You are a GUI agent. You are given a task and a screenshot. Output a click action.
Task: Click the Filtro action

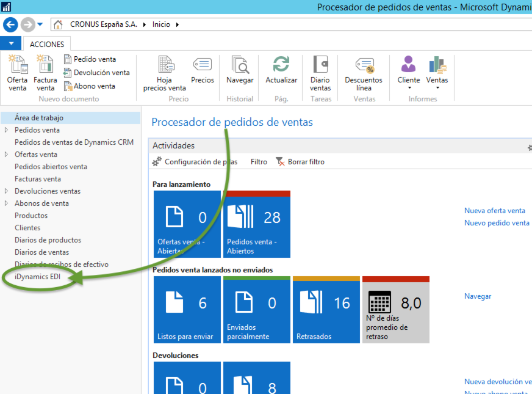(259, 162)
